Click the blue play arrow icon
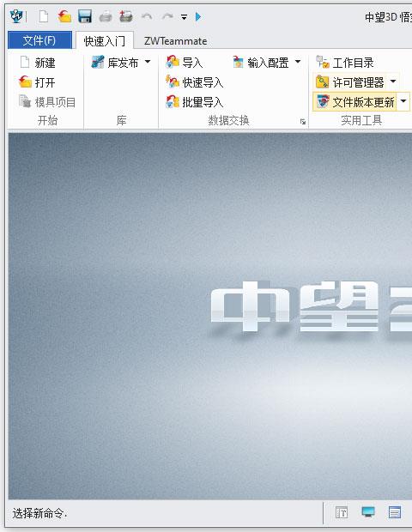Viewport: 412px width, 532px height. click(x=198, y=16)
